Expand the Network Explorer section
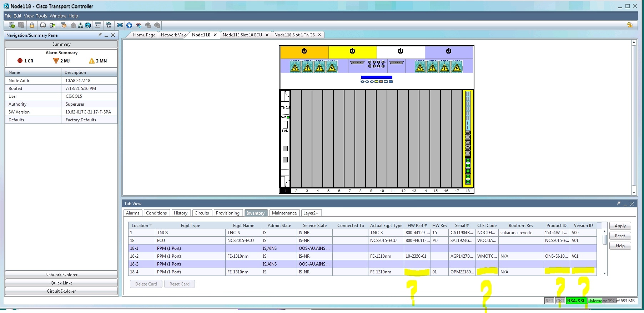This screenshot has height=313, width=644. (x=61, y=275)
